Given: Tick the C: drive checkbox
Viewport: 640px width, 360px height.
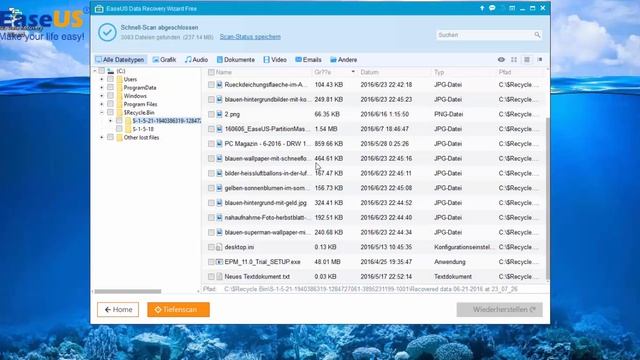Looking at the screenshot, I should pyautogui.click(x=102, y=71).
